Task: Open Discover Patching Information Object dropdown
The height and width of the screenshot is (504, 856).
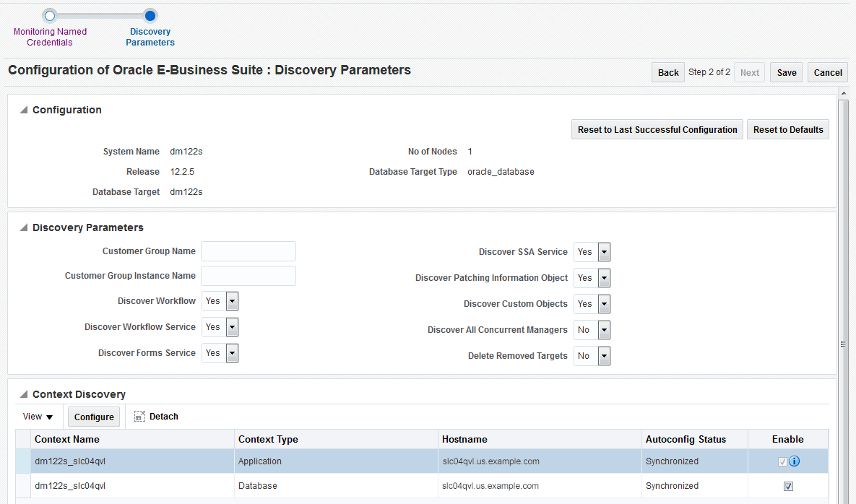Action: click(604, 278)
